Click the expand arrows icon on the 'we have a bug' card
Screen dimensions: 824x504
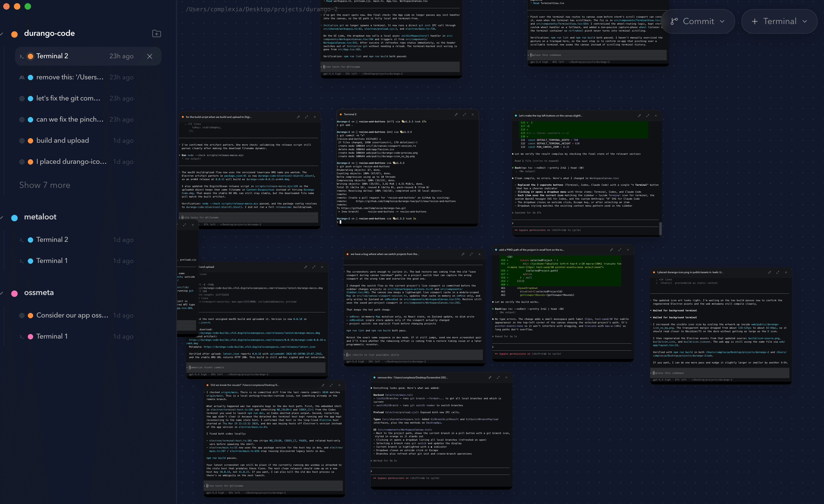(x=471, y=254)
